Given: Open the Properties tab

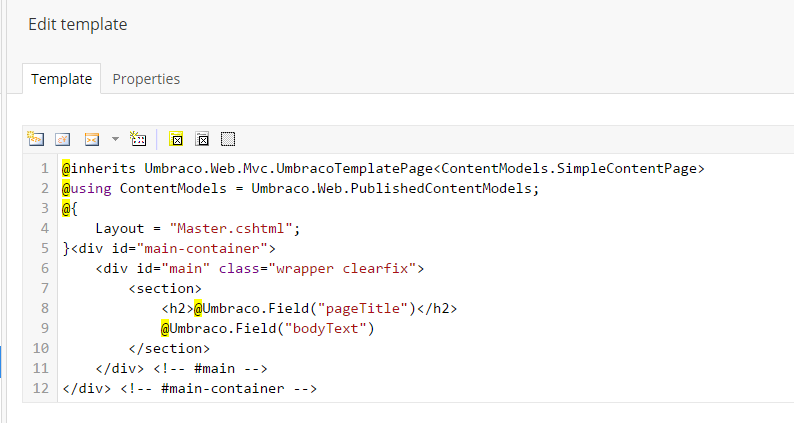Looking at the screenshot, I should point(146,79).
